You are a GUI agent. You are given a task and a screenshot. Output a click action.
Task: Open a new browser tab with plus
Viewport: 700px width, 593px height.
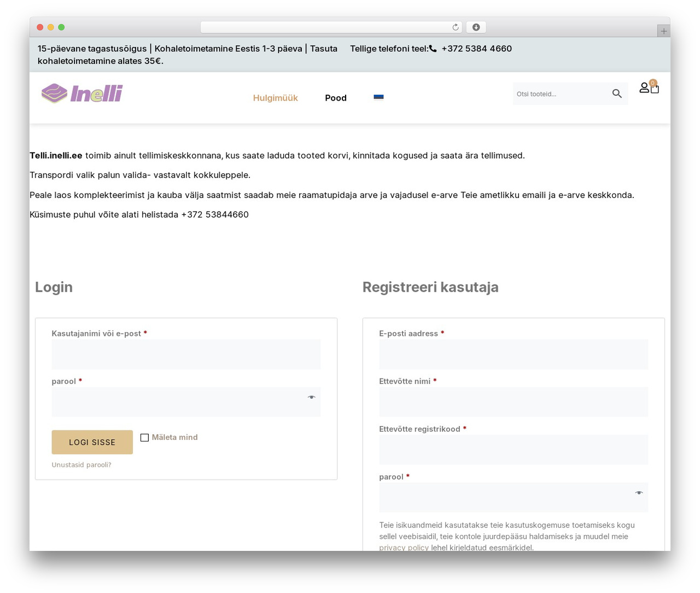[x=663, y=31]
